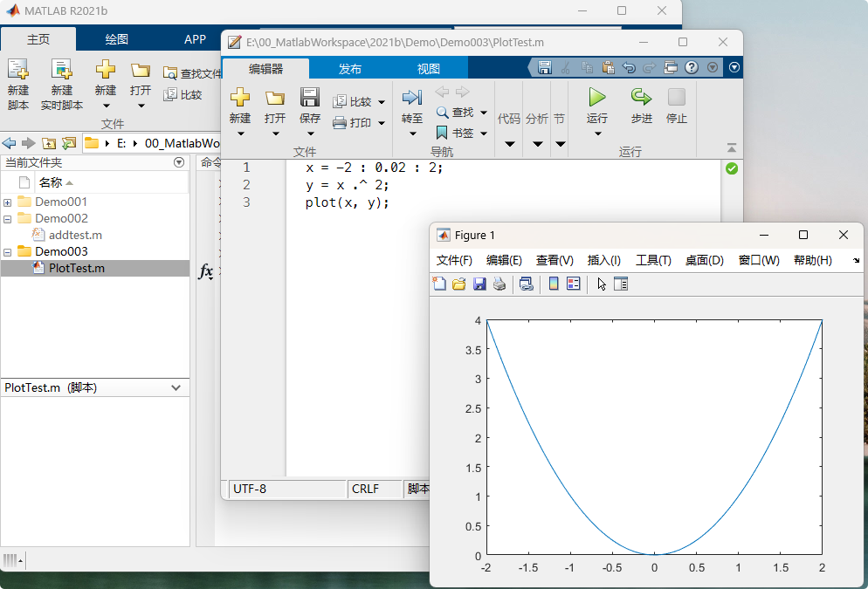The width and height of the screenshot is (868, 589).
Task: Print the figure using the printer icon
Action: (x=499, y=284)
